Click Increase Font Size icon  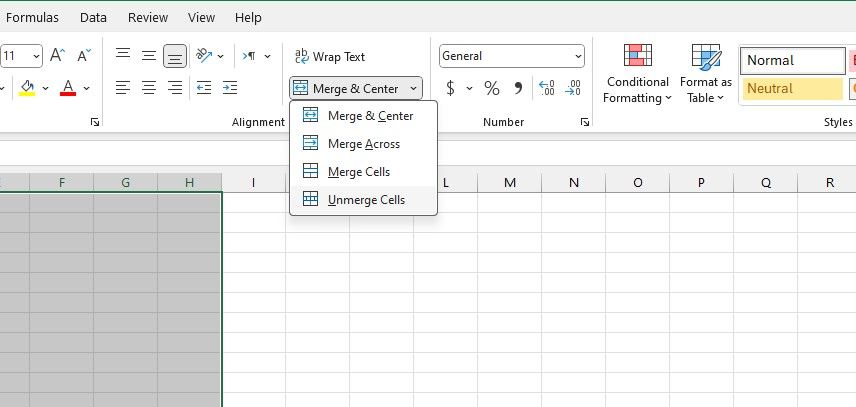57,56
